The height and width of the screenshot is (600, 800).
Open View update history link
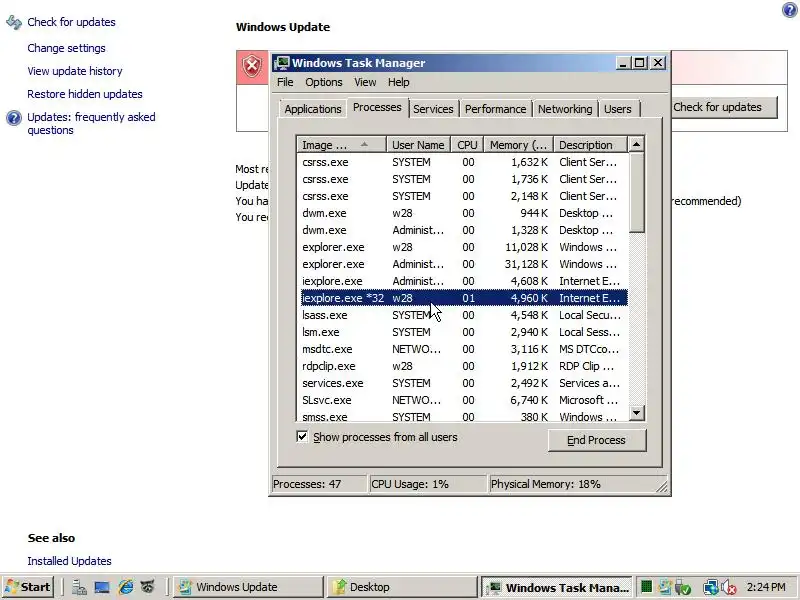75,71
